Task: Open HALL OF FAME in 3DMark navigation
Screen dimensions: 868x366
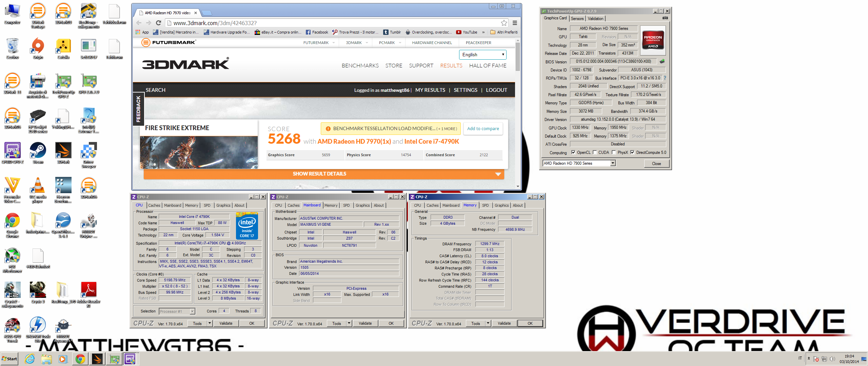Action: [x=488, y=66]
